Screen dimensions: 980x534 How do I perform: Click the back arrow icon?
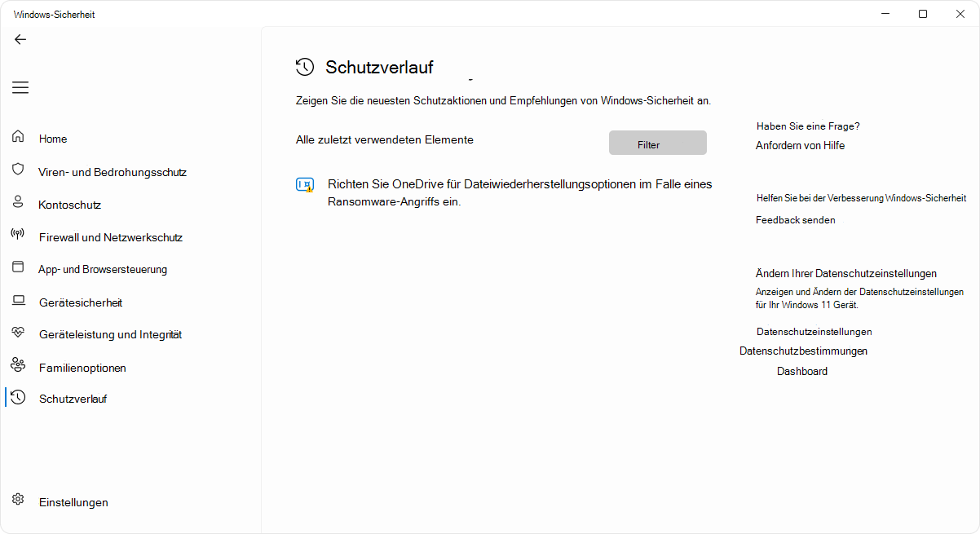pyautogui.click(x=20, y=39)
